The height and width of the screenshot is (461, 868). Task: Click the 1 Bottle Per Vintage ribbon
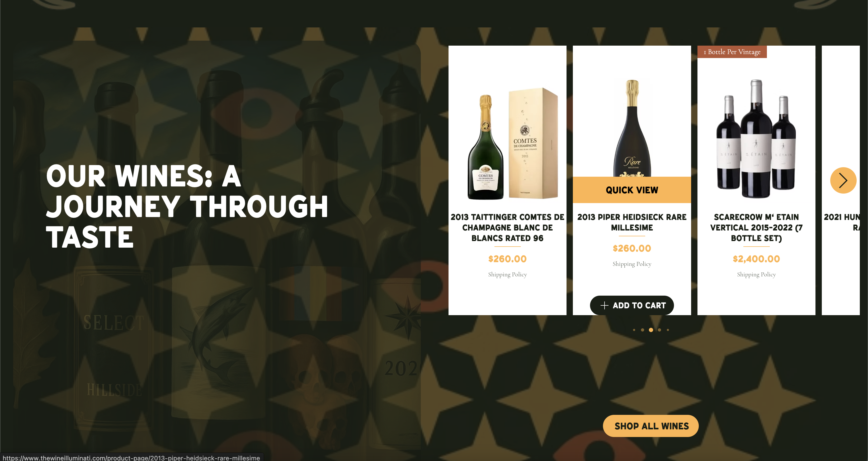(x=732, y=52)
